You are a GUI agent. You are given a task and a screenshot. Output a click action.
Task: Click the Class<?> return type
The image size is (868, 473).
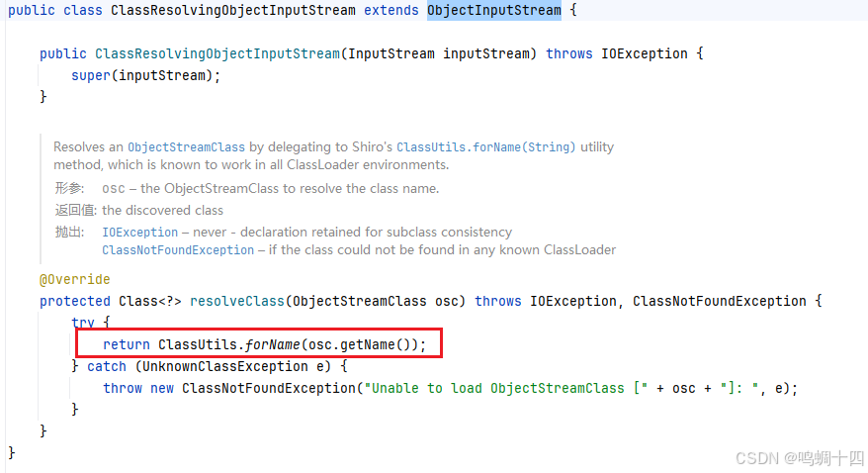click(150, 301)
